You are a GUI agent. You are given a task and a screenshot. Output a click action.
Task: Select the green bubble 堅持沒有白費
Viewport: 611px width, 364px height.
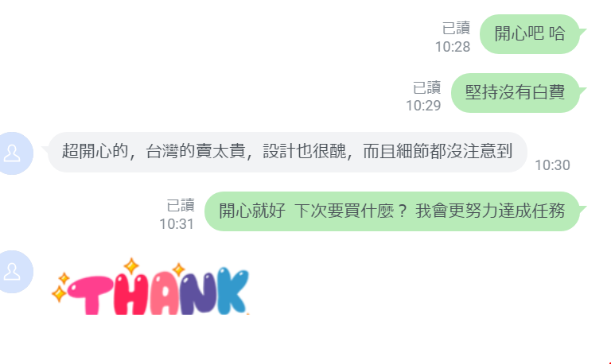click(x=516, y=93)
